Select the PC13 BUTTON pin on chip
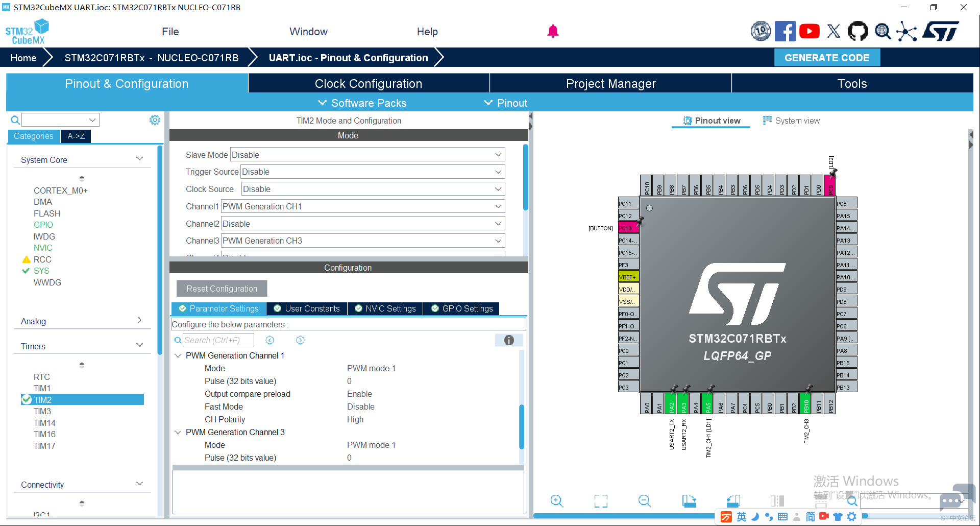 coord(628,228)
